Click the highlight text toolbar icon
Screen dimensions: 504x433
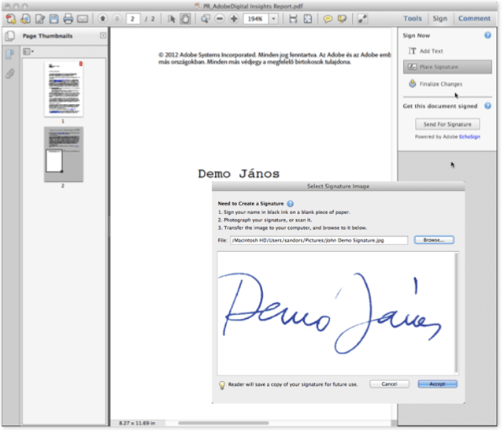pos(342,19)
